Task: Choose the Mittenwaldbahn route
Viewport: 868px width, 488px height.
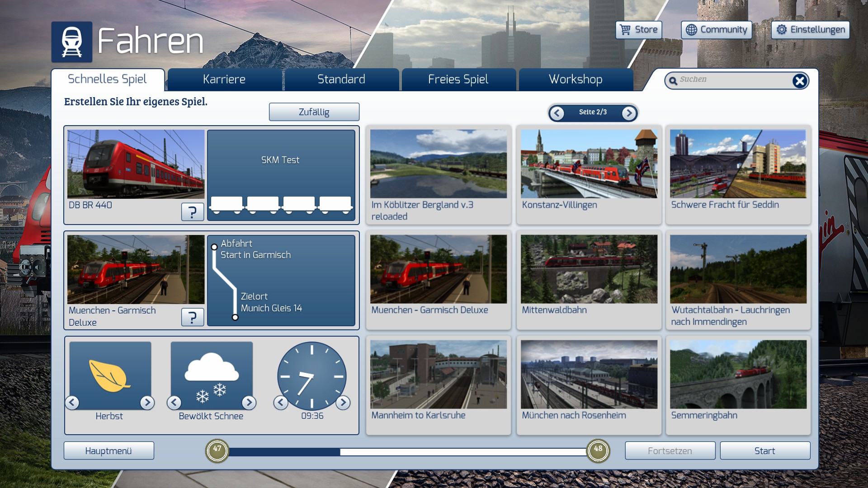Action: (589, 280)
